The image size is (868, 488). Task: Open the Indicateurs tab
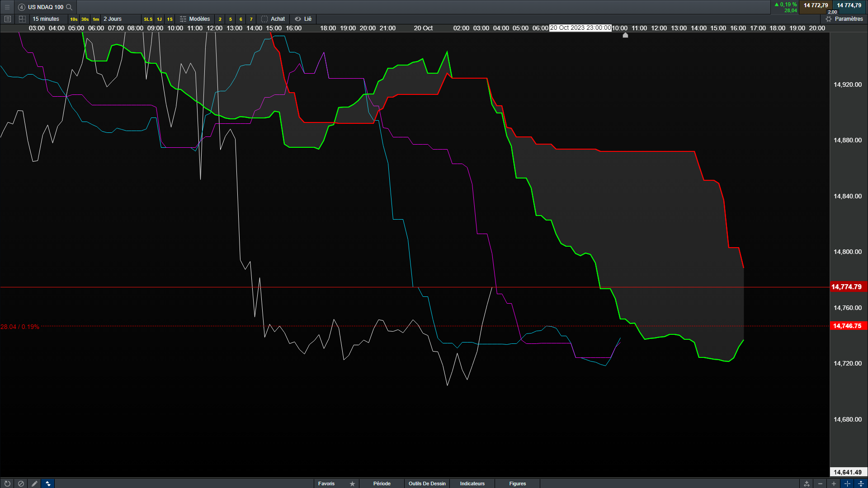472,483
